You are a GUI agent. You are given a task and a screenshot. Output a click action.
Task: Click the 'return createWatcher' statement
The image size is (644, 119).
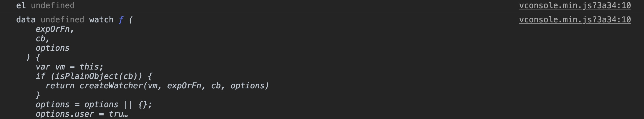click(157, 86)
